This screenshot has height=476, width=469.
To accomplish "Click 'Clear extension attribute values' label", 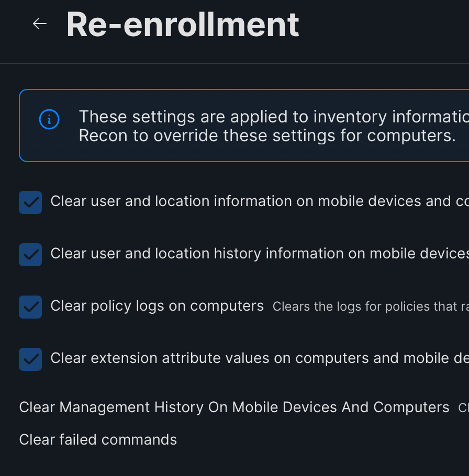I will pos(260,358).
